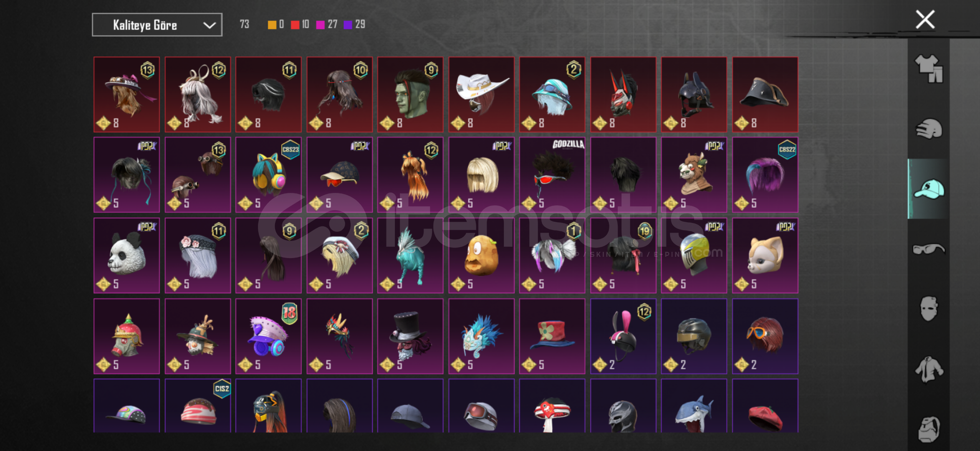980x451 pixels.
Task: Select the face mask category icon
Action: [929, 309]
